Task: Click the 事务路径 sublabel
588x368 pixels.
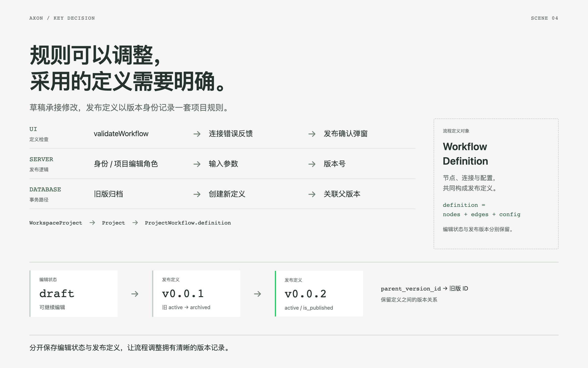Action: pos(39,200)
